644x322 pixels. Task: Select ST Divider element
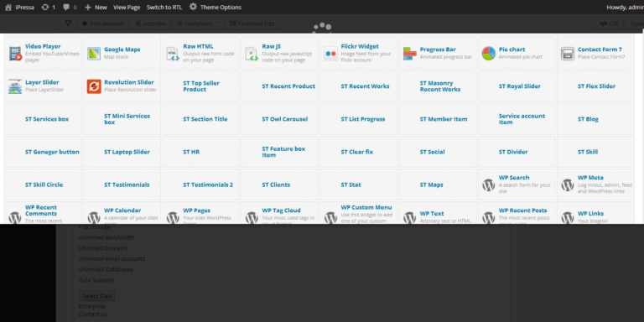coord(517,152)
